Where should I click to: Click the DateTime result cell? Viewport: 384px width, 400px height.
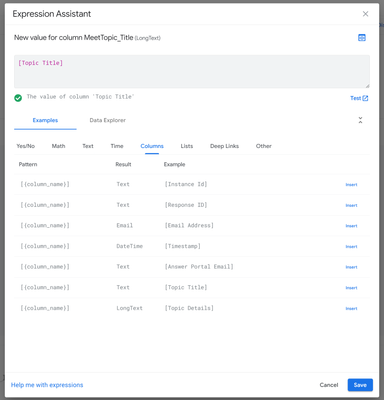coord(129,246)
